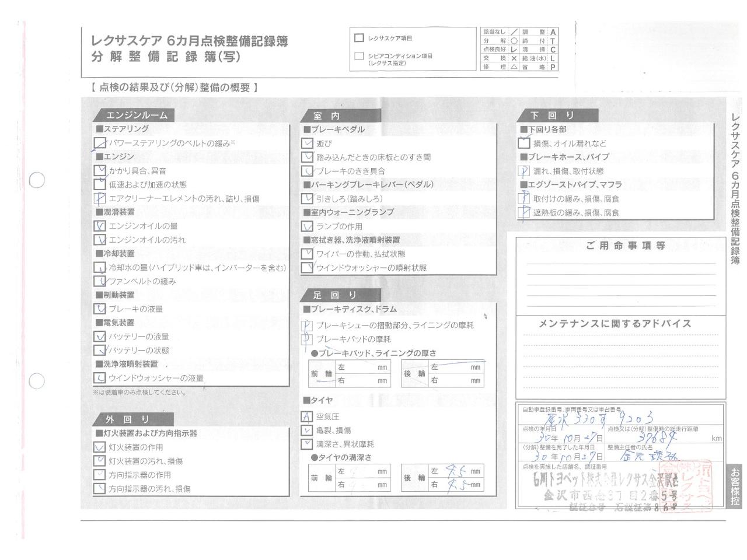Check the 亀裂、損傷 tire box

[307, 430]
